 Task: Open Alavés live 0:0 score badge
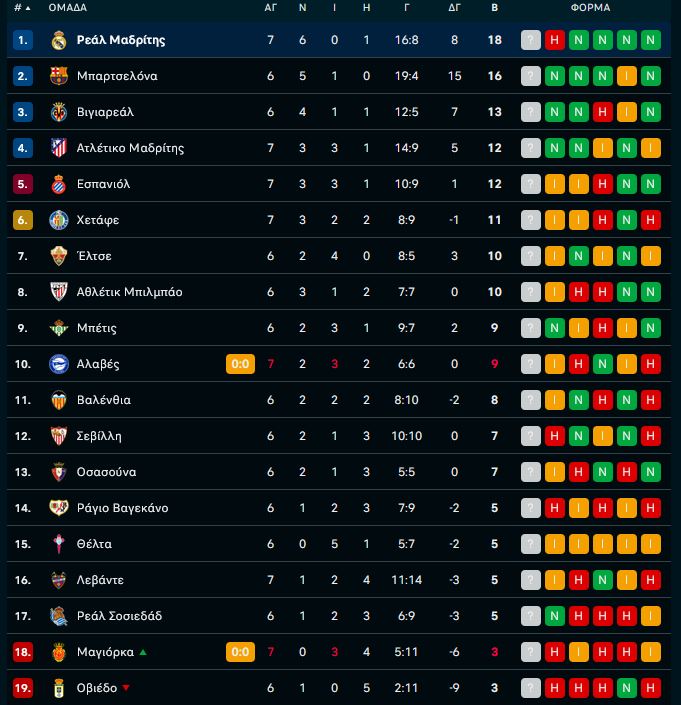click(x=240, y=364)
